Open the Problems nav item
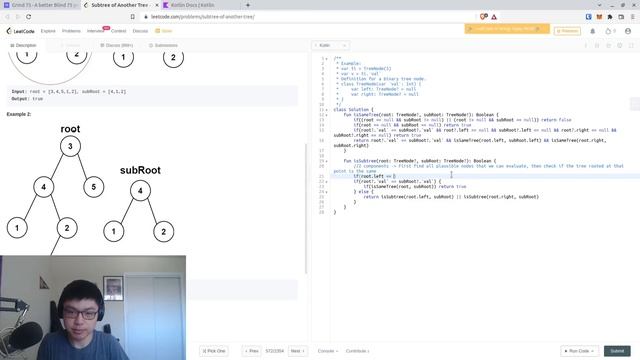Image resolution: width=640 pixels, height=360 pixels. click(71, 31)
